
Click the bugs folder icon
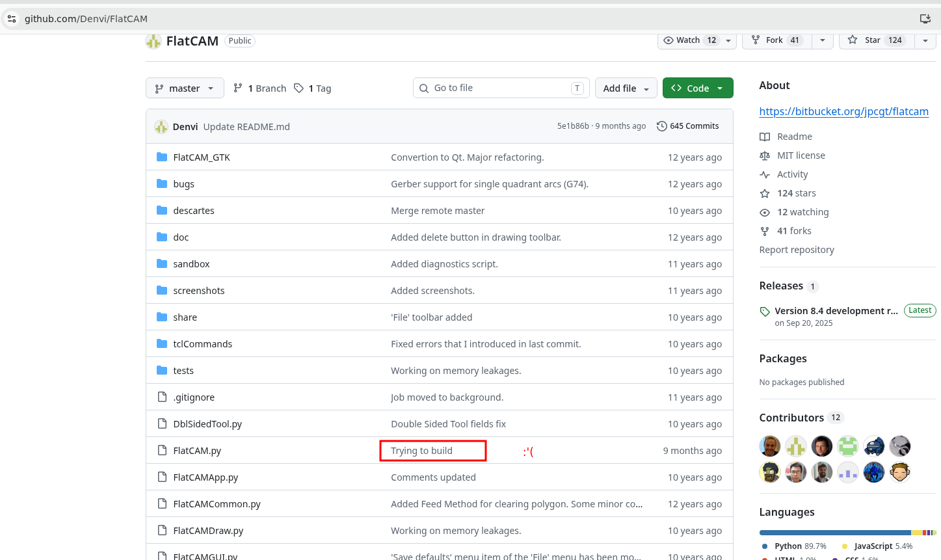point(162,183)
